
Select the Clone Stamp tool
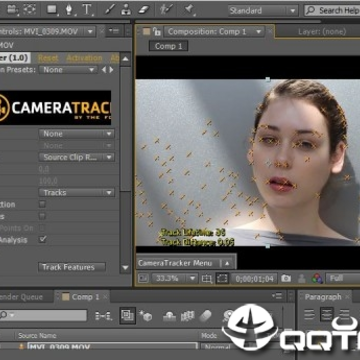126,10
